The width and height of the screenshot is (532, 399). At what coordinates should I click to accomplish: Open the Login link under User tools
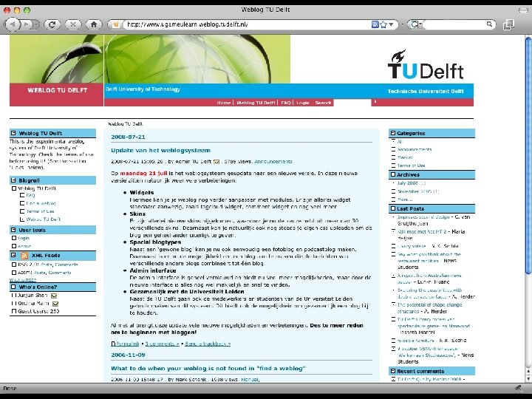coord(24,238)
